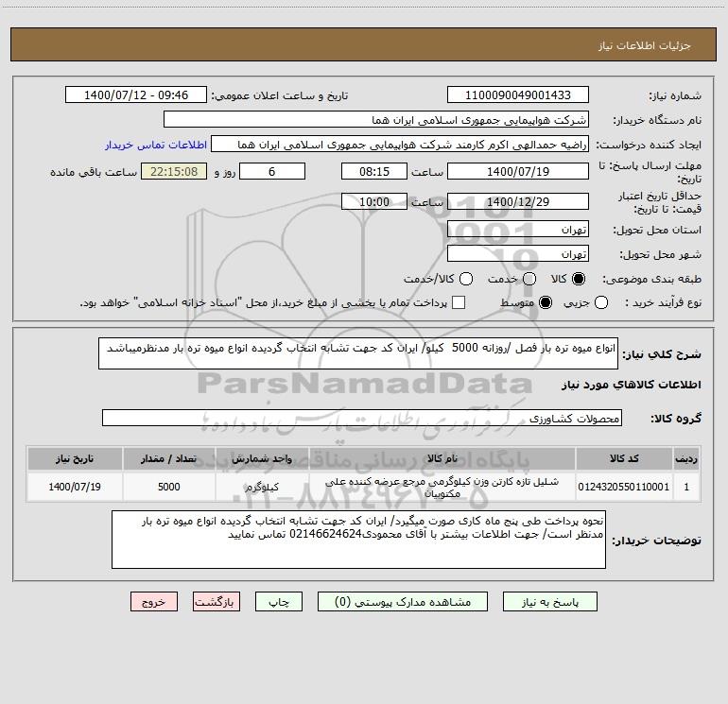
Task: Click the product code 0124320550110001 cell
Action: click(624, 487)
